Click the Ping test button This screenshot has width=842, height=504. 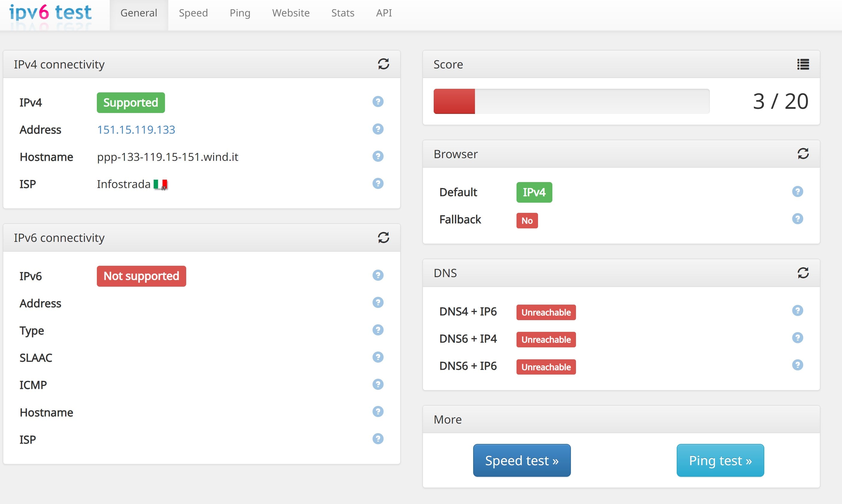coord(720,461)
